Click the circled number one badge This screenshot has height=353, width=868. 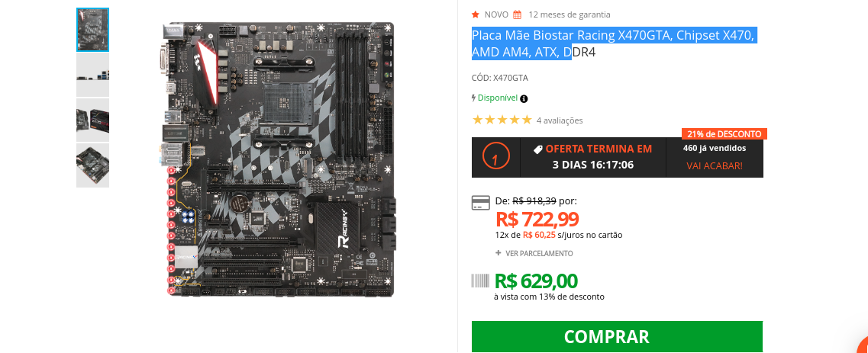[x=496, y=158]
